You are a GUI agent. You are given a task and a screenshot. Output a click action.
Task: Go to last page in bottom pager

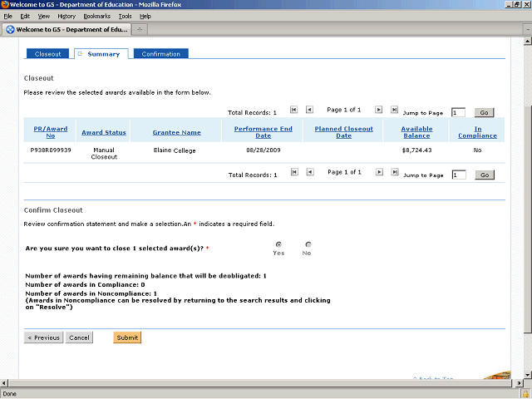[x=395, y=172]
